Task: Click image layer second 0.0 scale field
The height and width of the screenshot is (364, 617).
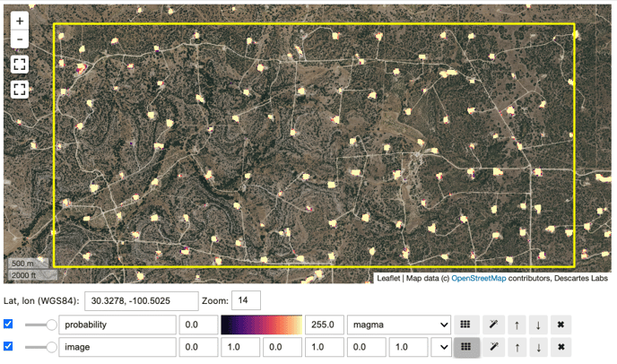Action: 282,347
